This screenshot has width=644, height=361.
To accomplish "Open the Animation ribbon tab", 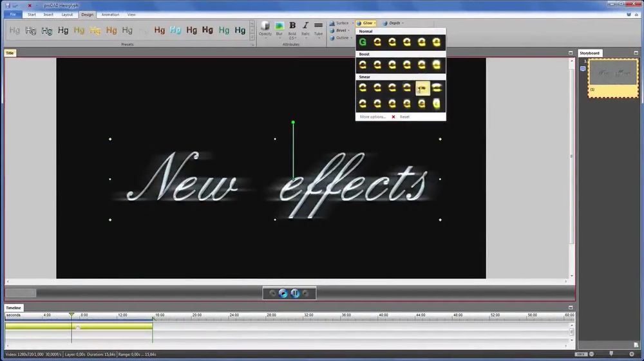I will tap(110, 14).
